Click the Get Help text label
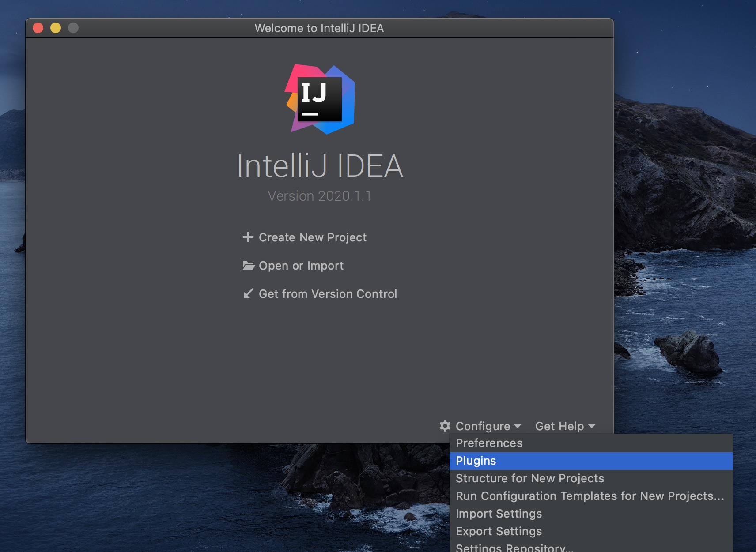This screenshot has width=756, height=552. 559,426
